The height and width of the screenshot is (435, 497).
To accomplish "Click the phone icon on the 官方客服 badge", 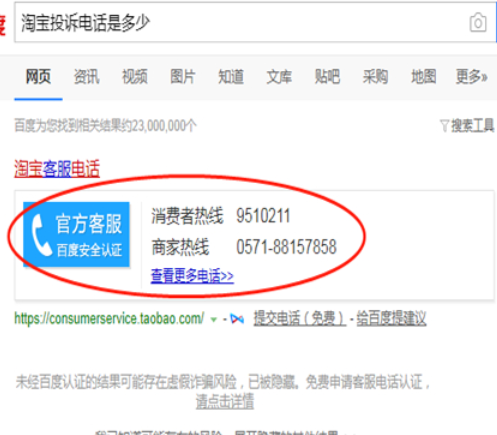I will coord(41,235).
